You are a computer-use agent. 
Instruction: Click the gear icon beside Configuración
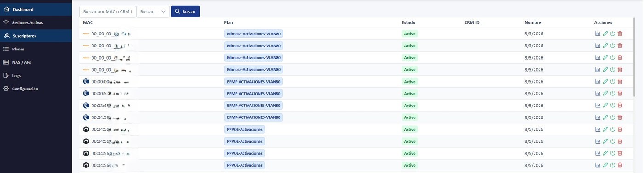[x=6, y=89]
